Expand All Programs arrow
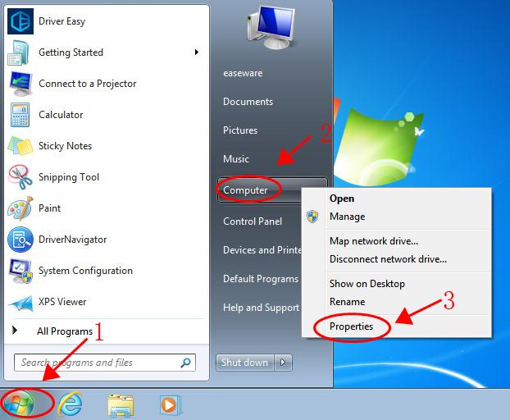Image resolution: width=510 pixels, height=420 pixels. pos(14,331)
